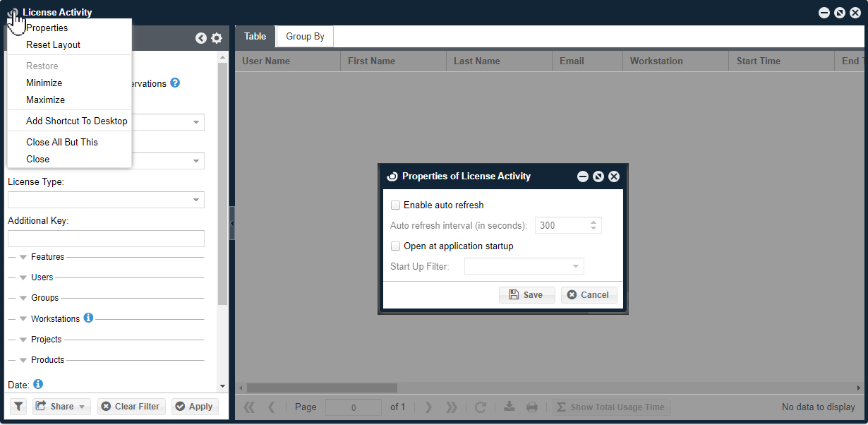Click the print icon in the paging toolbar
The image size is (868, 425).
532,407
